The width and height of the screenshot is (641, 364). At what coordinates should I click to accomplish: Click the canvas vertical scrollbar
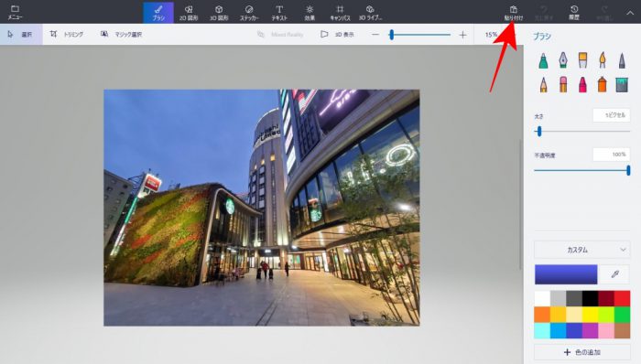coord(520,204)
